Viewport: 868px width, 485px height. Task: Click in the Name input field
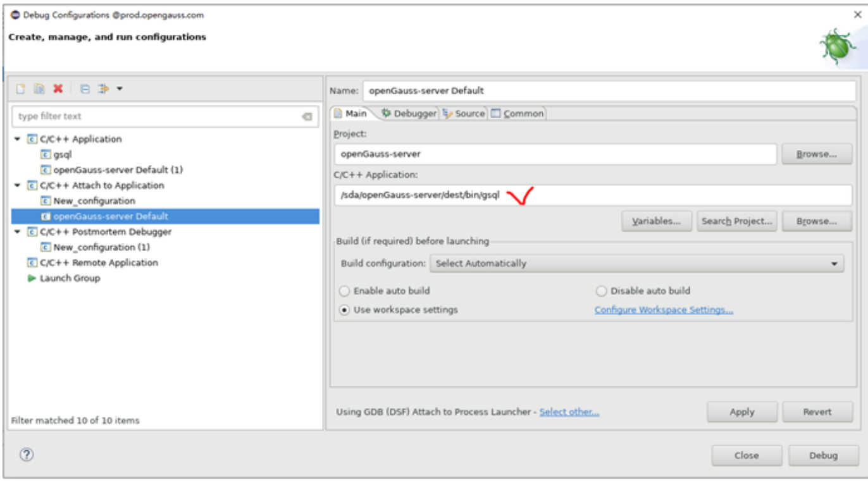click(609, 91)
